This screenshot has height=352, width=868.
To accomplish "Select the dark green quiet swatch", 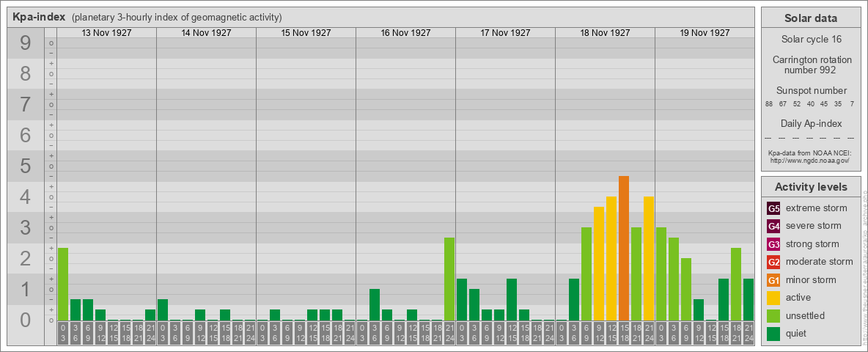I will [x=773, y=333].
